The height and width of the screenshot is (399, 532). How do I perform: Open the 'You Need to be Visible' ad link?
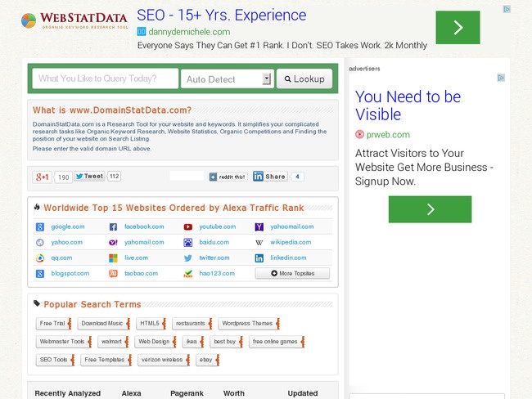408,105
